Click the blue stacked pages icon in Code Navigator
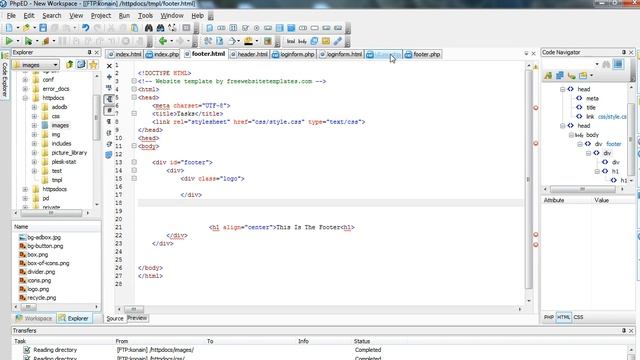The image size is (640, 360). 560,76
